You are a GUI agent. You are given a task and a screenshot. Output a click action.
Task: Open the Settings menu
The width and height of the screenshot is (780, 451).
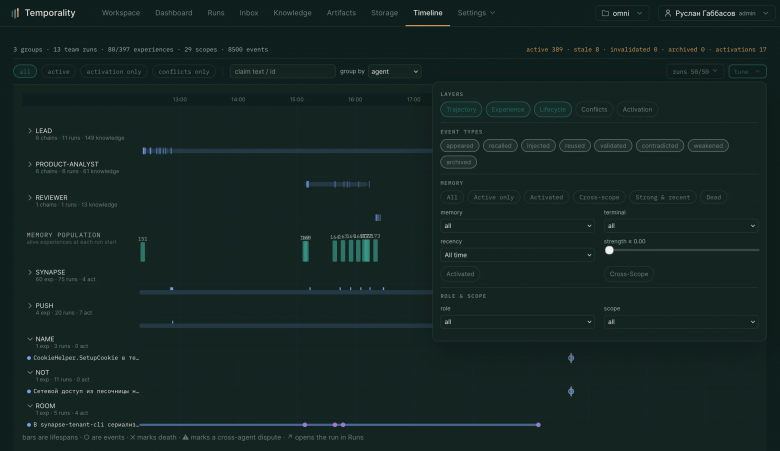(x=476, y=13)
